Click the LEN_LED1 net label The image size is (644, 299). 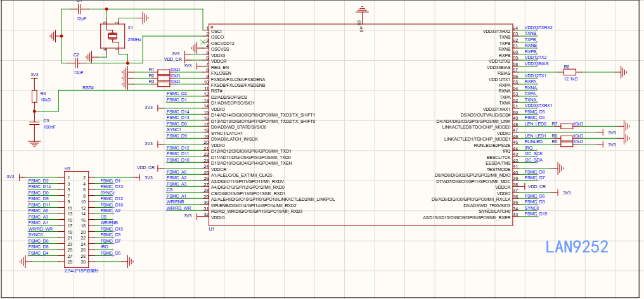(x=535, y=136)
